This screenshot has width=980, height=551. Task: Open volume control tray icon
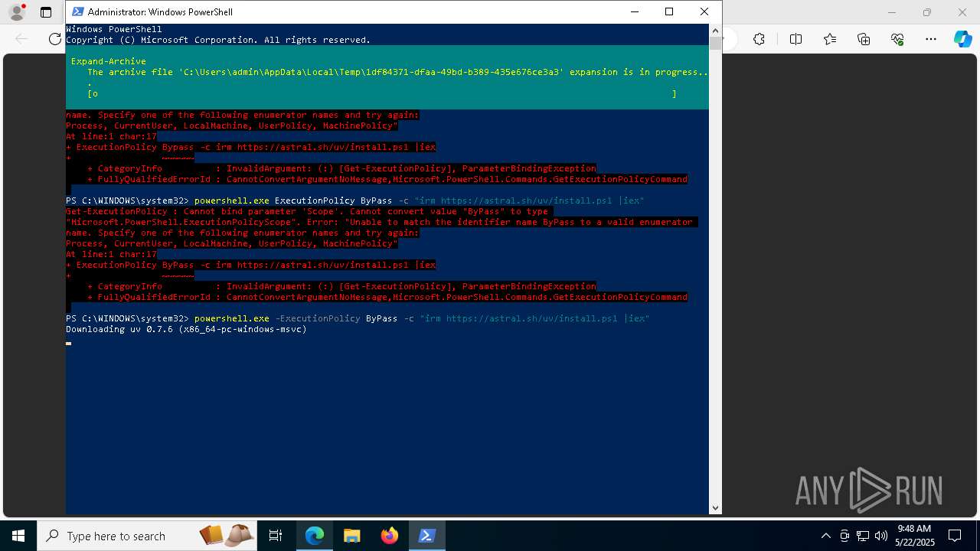[881, 536]
